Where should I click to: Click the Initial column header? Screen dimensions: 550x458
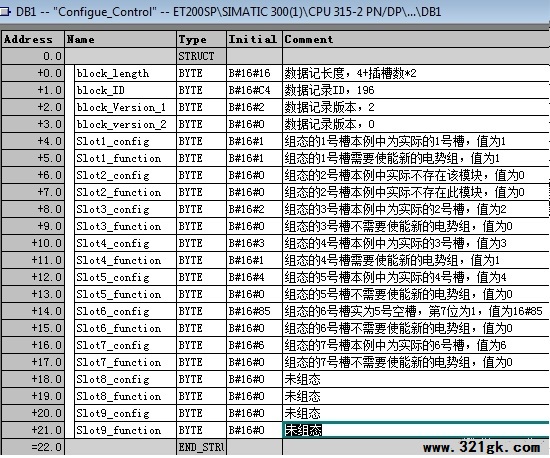click(x=254, y=39)
